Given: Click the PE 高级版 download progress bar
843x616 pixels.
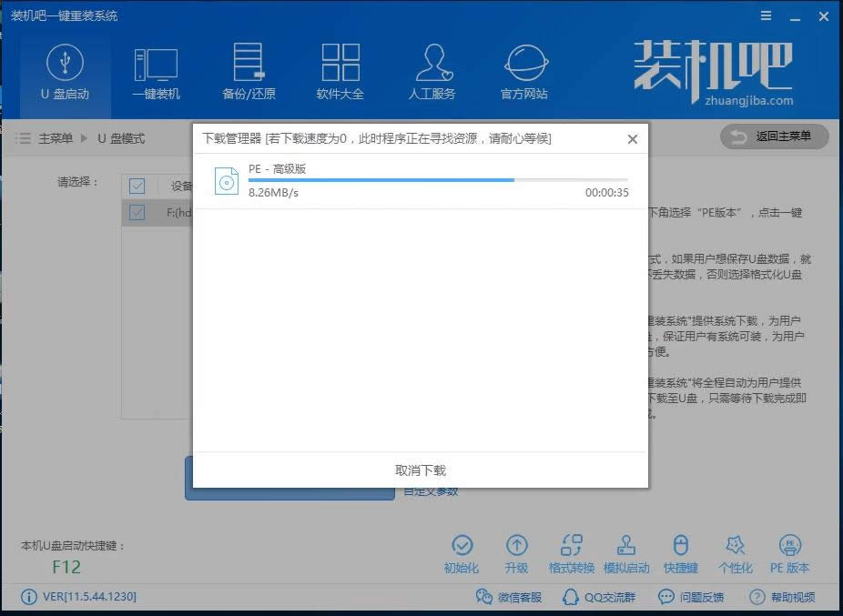Looking at the screenshot, I should click(x=439, y=180).
